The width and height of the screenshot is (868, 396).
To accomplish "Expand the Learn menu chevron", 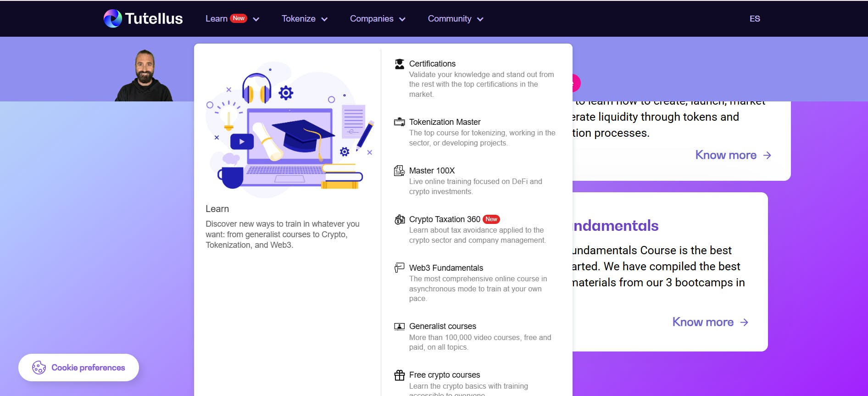I will [256, 19].
